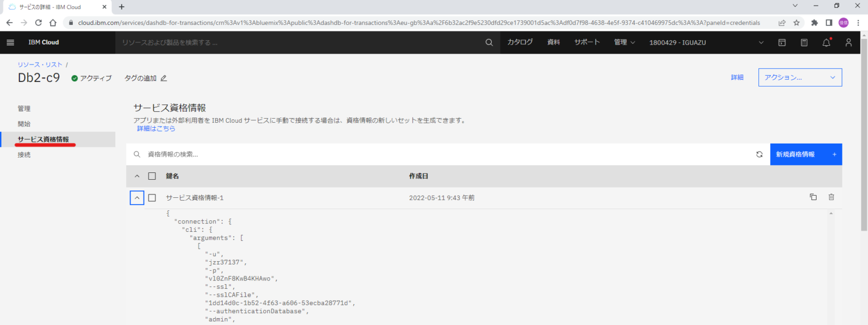Click the 新規資格情報 button
Image resolution: width=868 pixels, height=325 pixels.
805,154
